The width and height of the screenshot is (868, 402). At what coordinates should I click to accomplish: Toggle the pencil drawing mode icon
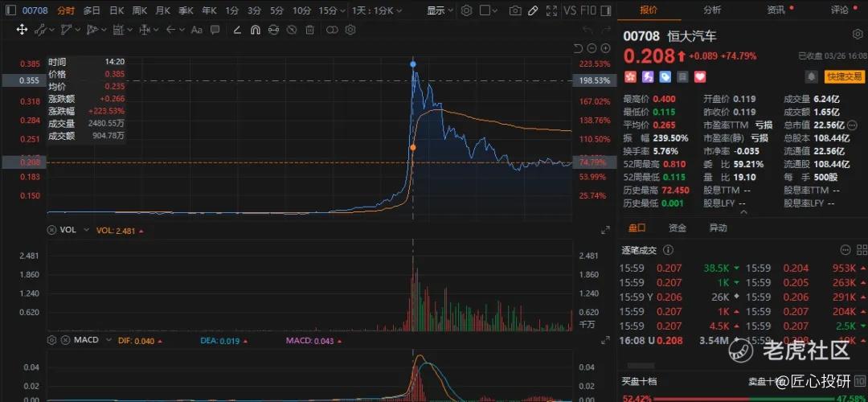point(533,10)
